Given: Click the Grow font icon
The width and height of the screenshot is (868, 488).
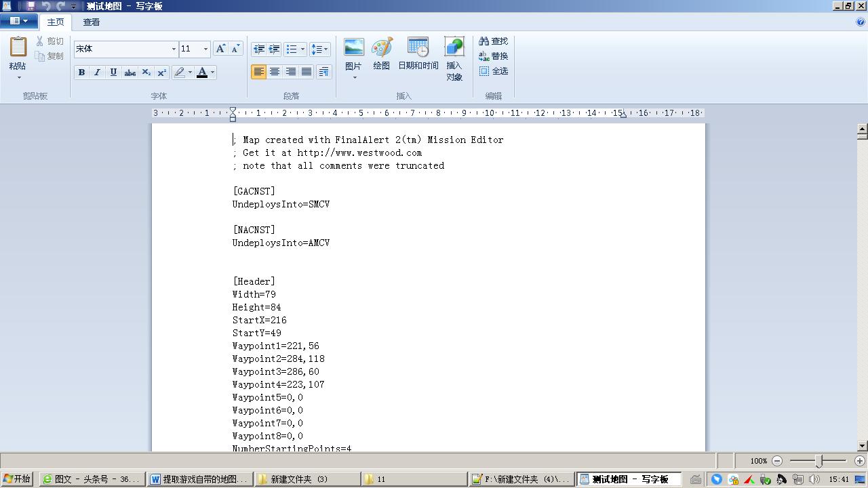Looking at the screenshot, I should coord(220,49).
